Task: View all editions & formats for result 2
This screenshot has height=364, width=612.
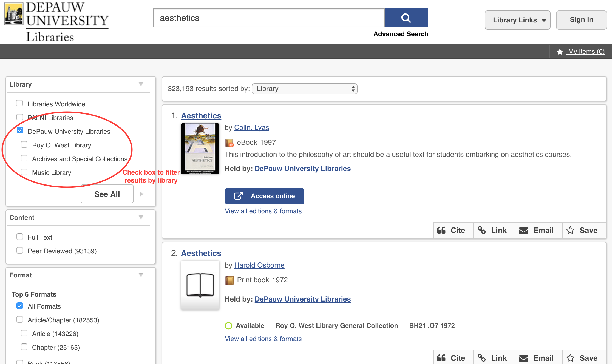Action: pos(263,339)
